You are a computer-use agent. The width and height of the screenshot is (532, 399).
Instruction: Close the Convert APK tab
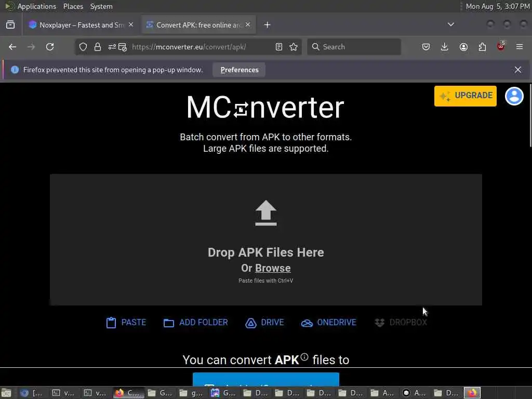point(248,24)
